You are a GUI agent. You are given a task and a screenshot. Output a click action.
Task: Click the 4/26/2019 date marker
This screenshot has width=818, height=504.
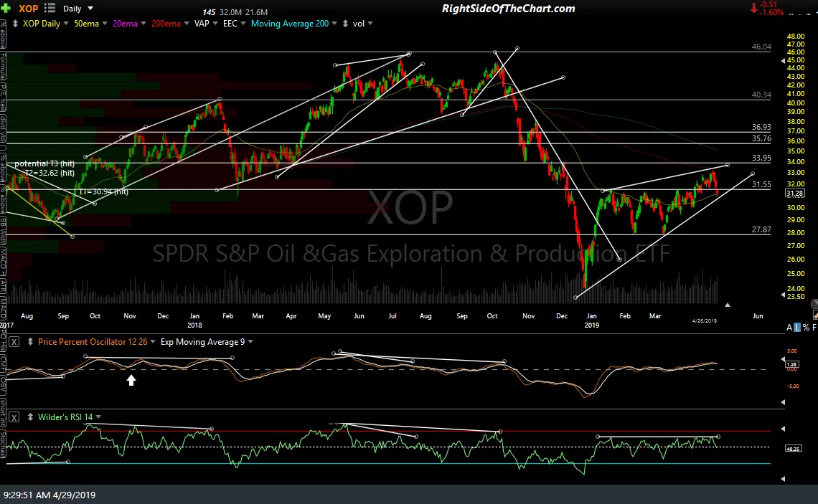(x=705, y=320)
